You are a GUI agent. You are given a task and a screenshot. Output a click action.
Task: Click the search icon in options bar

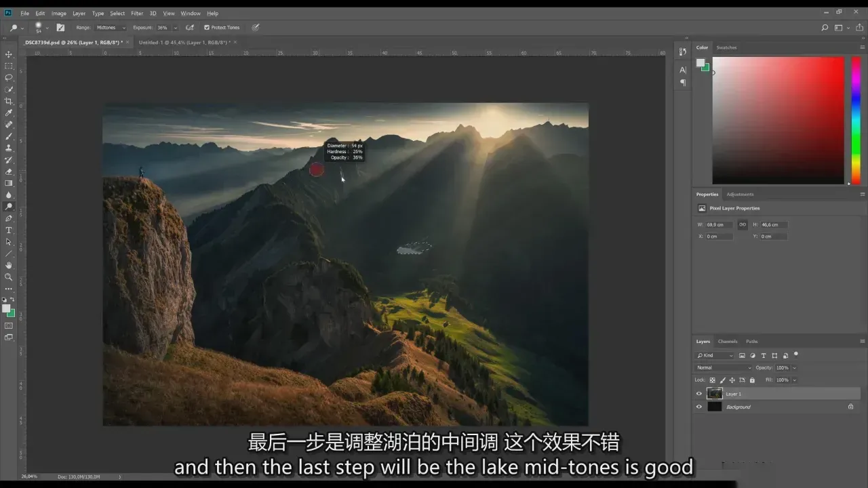pos(825,28)
